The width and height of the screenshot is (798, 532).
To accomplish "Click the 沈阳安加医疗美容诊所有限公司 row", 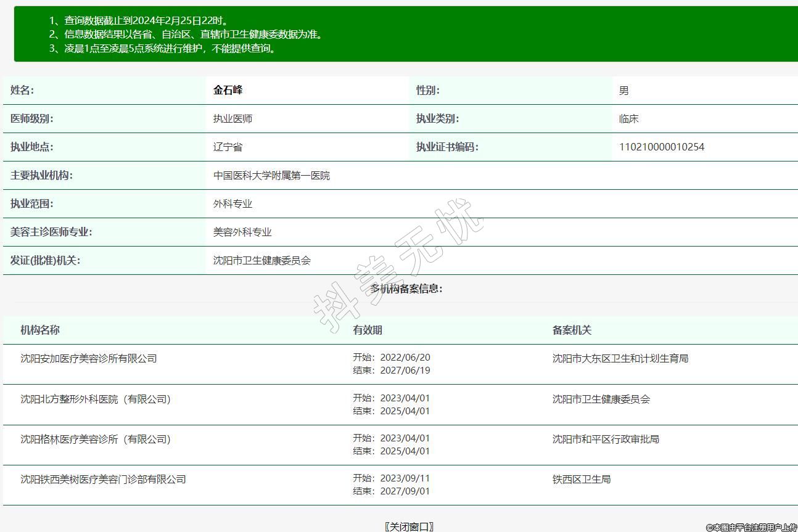I will [89, 358].
